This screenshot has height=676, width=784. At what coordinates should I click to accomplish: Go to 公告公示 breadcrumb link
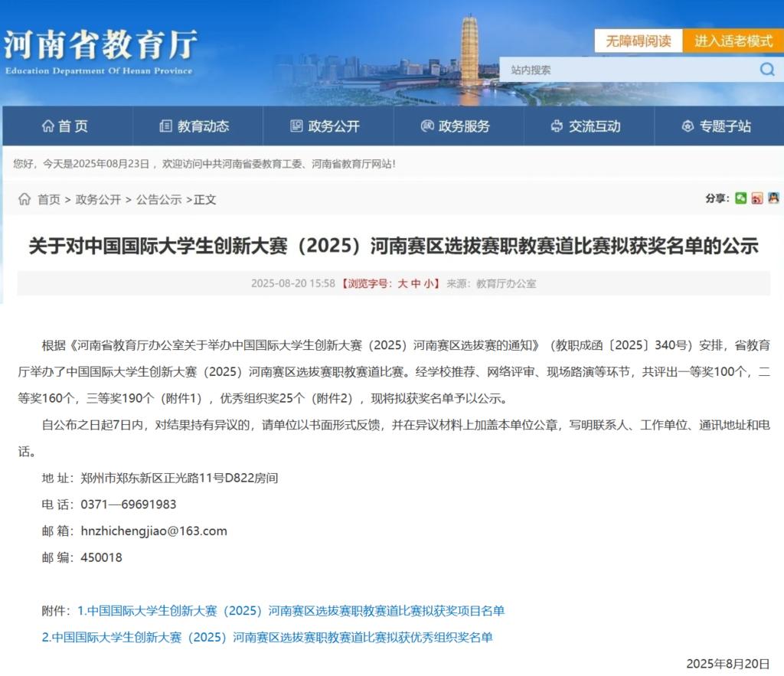[x=159, y=199]
